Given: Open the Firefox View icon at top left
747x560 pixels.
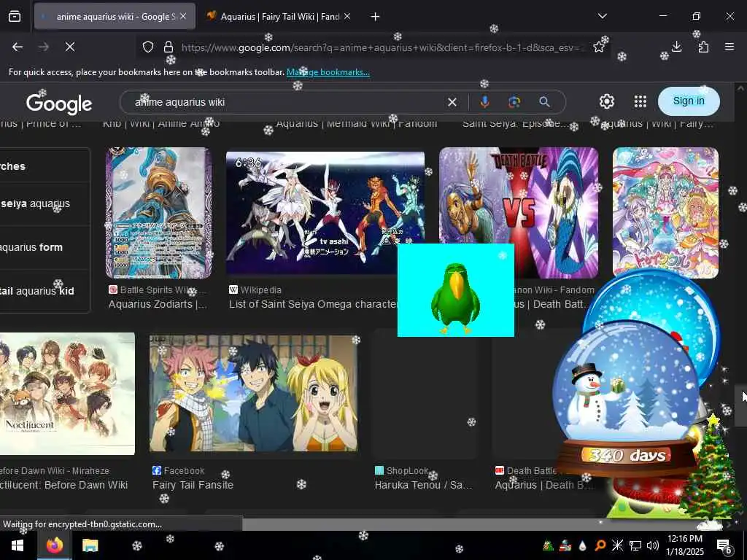Looking at the screenshot, I should [x=15, y=17].
